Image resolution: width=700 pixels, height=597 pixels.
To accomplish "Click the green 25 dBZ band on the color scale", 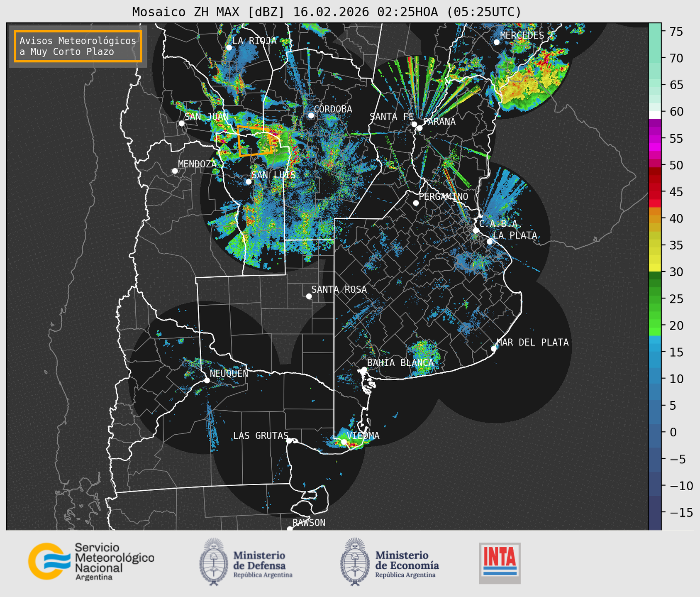I will (x=655, y=298).
